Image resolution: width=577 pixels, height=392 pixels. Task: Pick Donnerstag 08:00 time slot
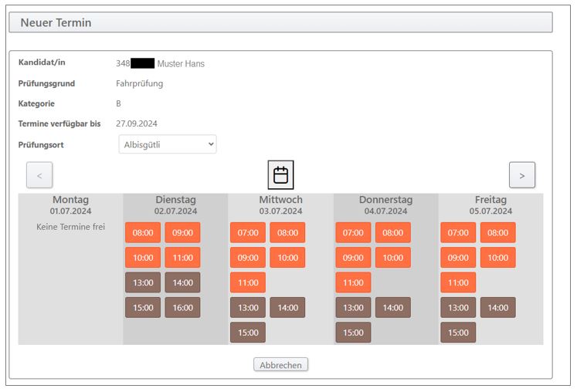[x=392, y=232]
